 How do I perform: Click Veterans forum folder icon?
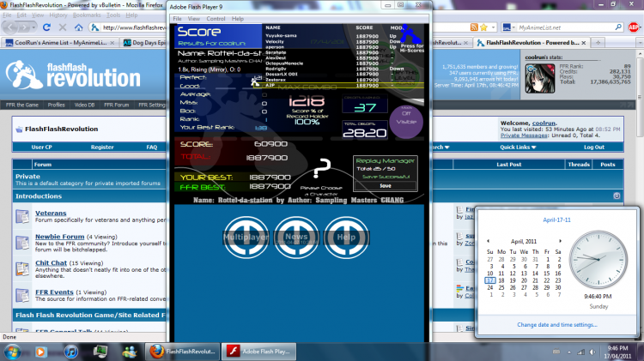pos(22,216)
